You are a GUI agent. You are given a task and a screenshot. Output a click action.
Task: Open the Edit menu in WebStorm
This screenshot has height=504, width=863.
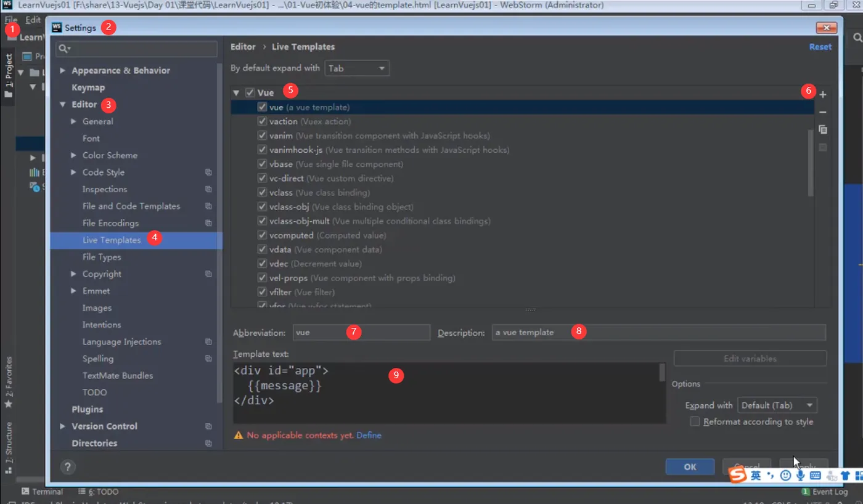33,20
